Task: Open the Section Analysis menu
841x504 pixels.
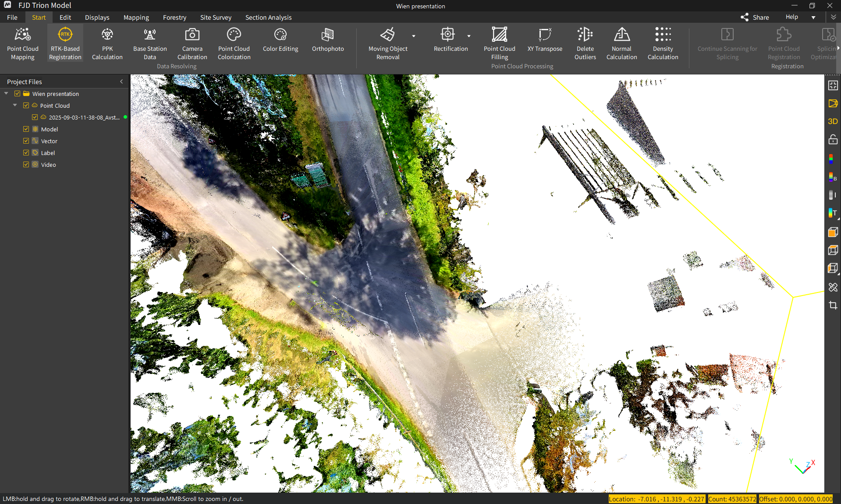Action: [268, 17]
